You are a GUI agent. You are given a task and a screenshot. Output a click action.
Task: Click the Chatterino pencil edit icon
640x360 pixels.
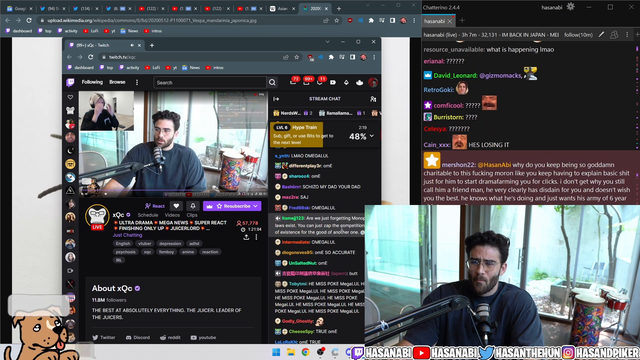pos(601,35)
